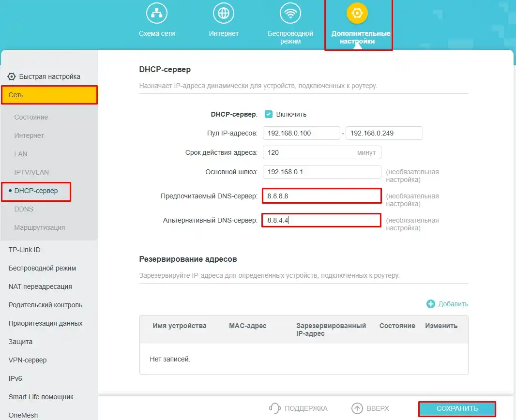This screenshot has width=516, height=420.
Task: Switch to the DHCP-сервер menu entry
Action: tap(35, 192)
